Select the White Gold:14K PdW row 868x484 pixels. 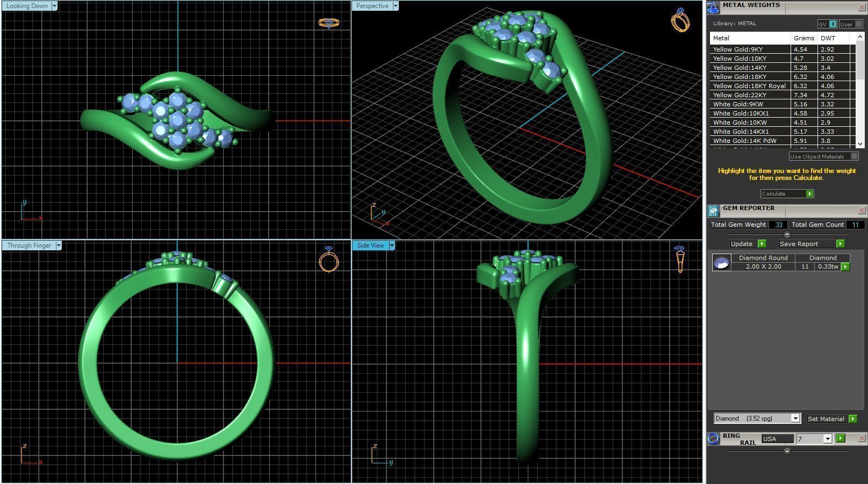pyautogui.click(x=783, y=141)
